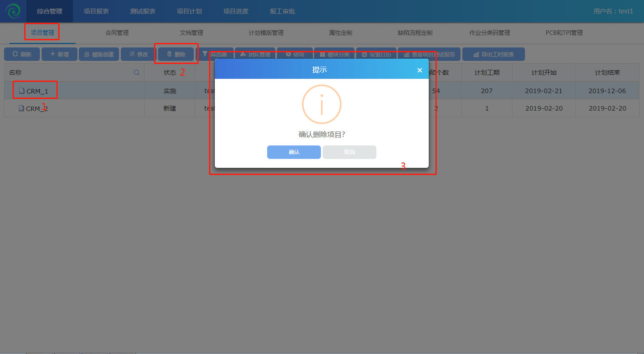
Task: Open the 测试报表 top menu
Action: pos(143,11)
